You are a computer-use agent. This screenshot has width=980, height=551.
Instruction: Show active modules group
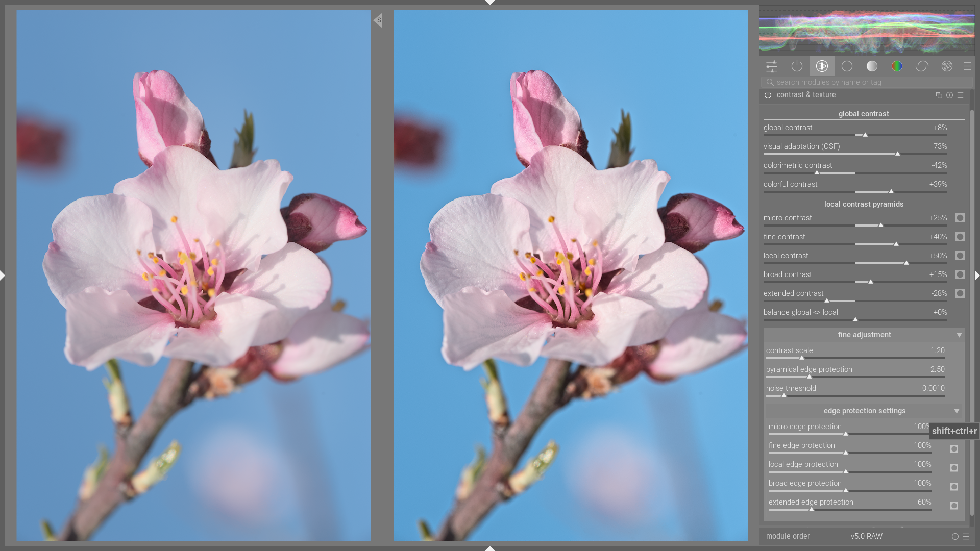tap(797, 66)
